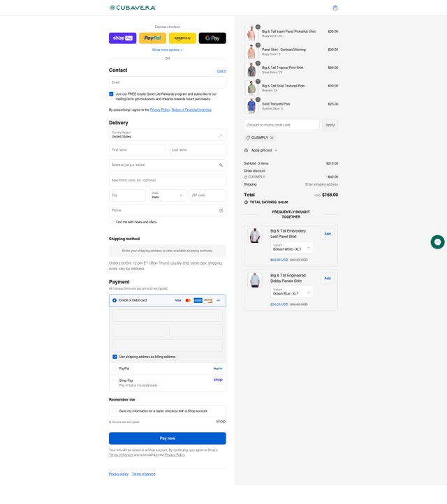Toggle the Good Life Rewards subscription checkbox

(x=111, y=94)
